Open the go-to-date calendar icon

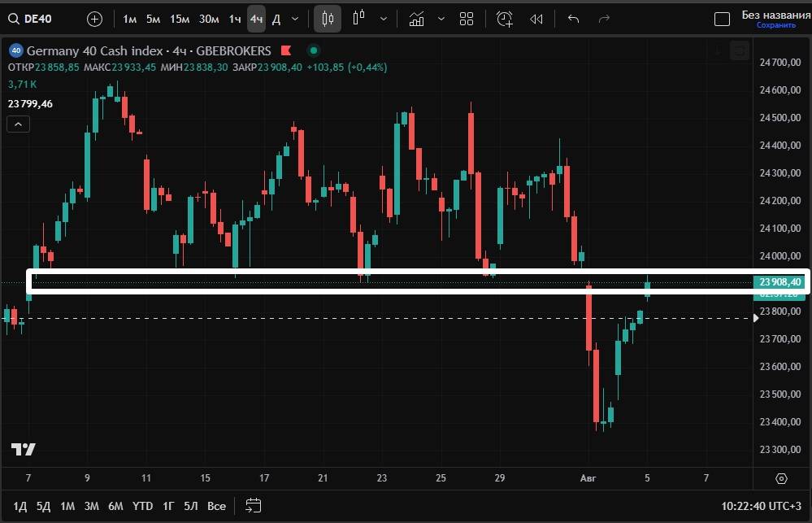pos(253,506)
